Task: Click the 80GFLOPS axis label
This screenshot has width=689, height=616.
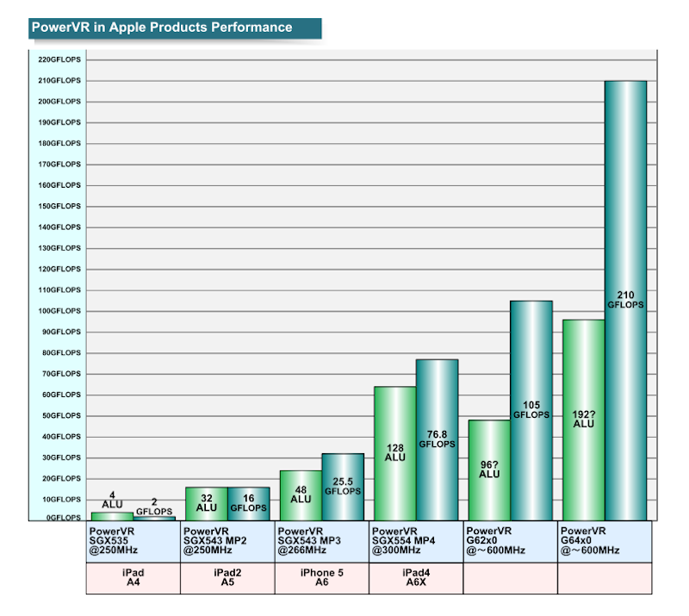Action: click(x=61, y=352)
